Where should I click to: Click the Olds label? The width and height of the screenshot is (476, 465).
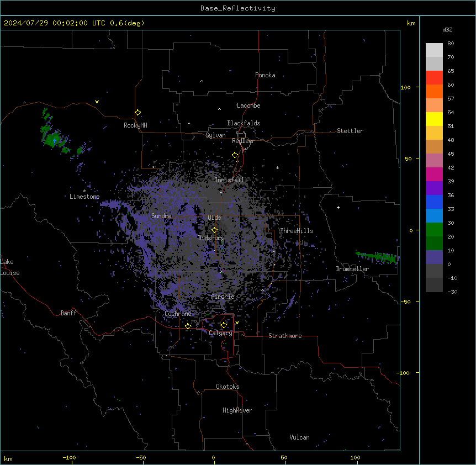[x=214, y=218]
